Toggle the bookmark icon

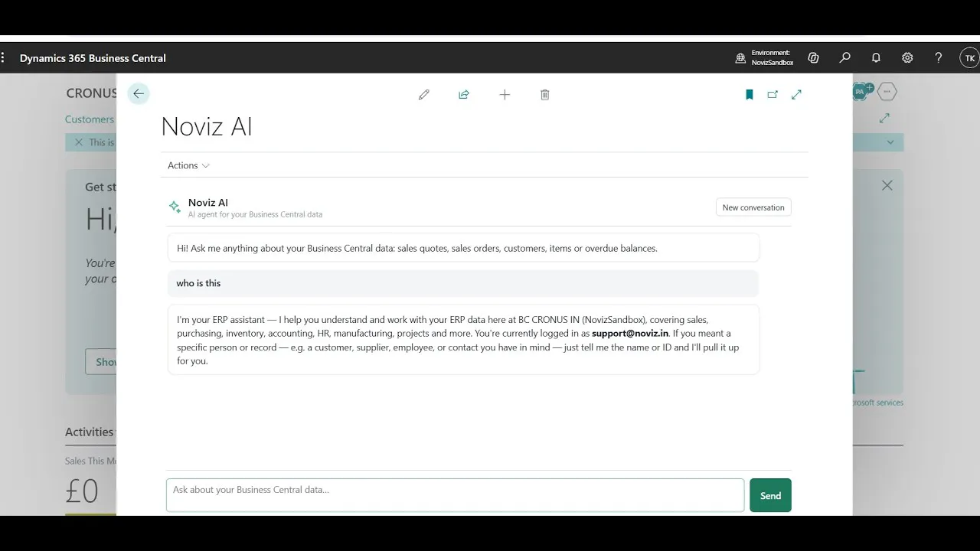tap(750, 95)
